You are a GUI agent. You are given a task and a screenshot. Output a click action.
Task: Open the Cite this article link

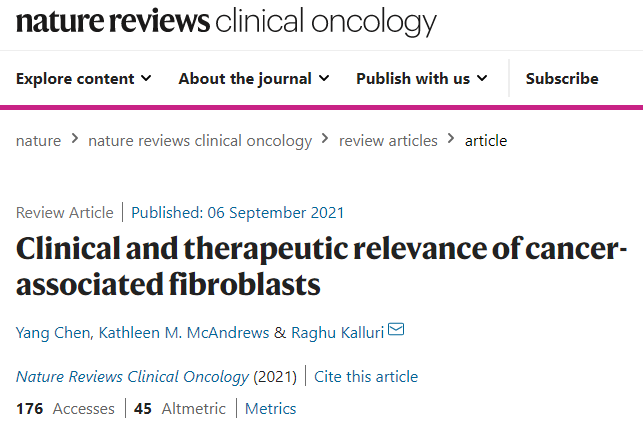coord(366,376)
